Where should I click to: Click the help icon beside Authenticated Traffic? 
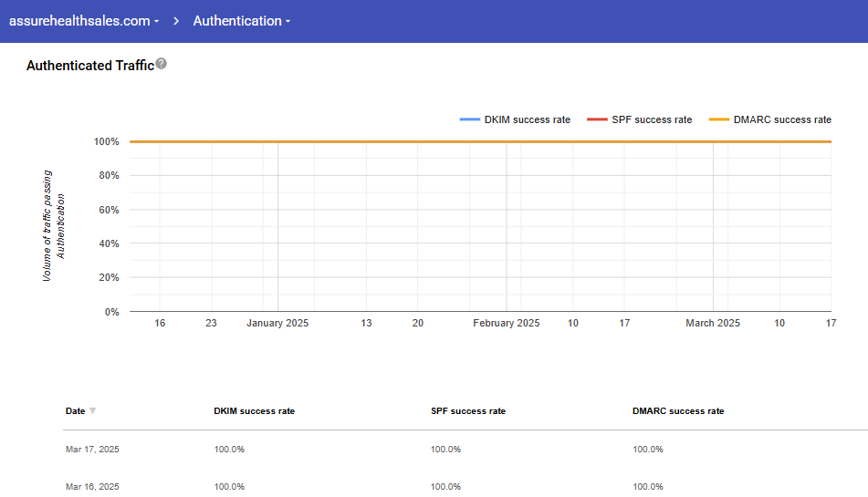tap(162, 64)
